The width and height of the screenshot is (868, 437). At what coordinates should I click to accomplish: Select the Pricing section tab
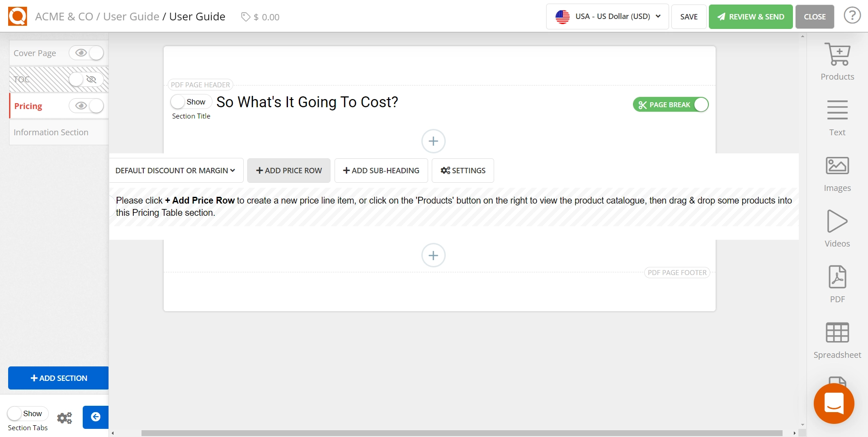point(28,106)
